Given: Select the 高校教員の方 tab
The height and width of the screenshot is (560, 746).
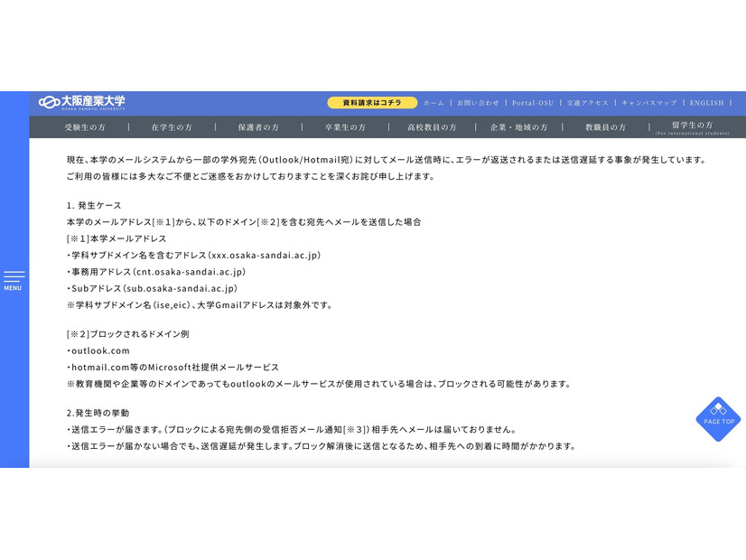Looking at the screenshot, I should (x=431, y=126).
